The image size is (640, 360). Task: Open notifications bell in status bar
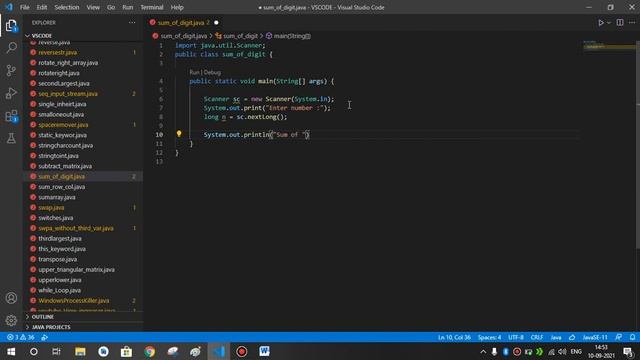click(632, 337)
